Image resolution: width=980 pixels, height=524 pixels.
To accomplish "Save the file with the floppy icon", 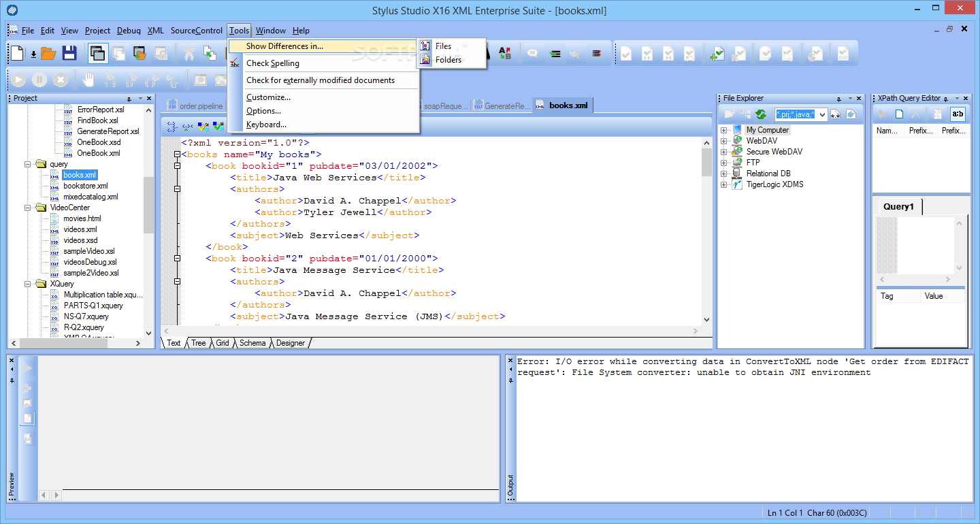I will point(69,53).
